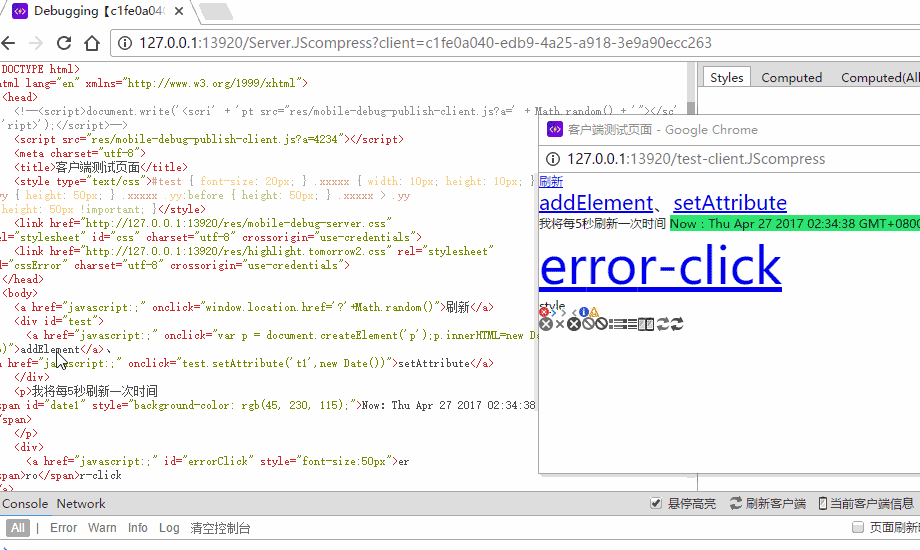Click the green Now timestamp span
This screenshot has width=920, height=550.
(x=794, y=224)
